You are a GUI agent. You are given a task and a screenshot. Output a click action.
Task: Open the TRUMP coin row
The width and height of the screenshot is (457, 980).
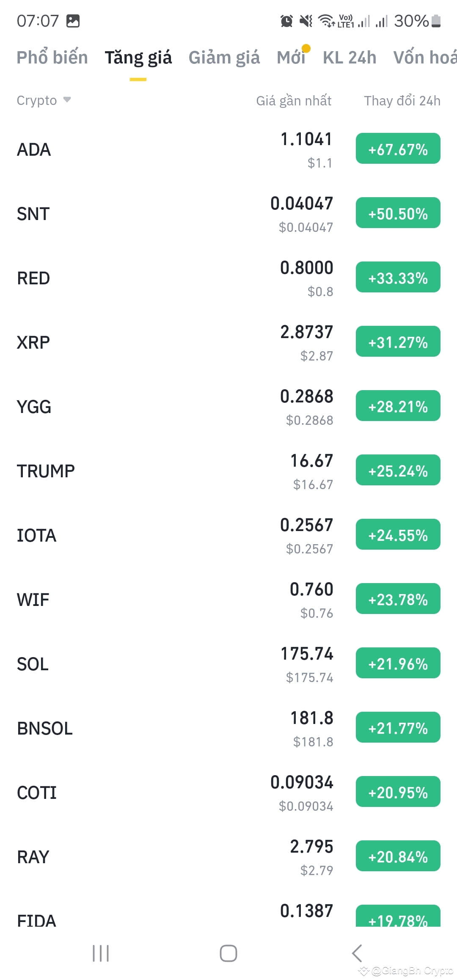(x=228, y=471)
